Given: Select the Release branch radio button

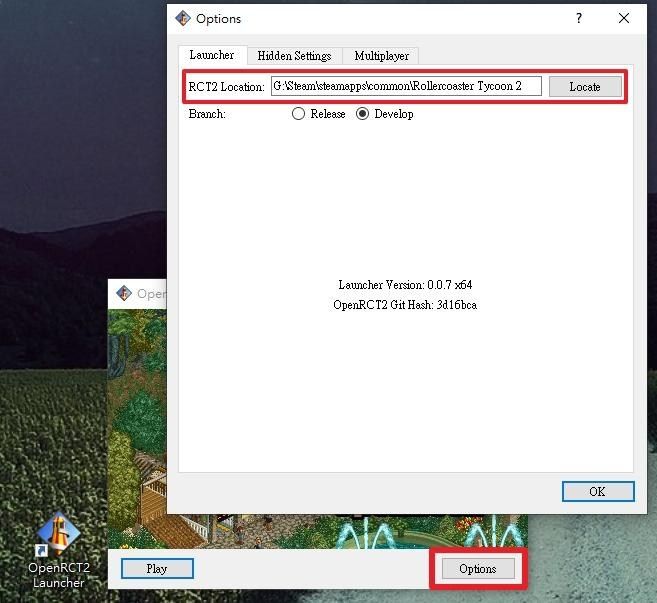Looking at the screenshot, I should tap(298, 114).
